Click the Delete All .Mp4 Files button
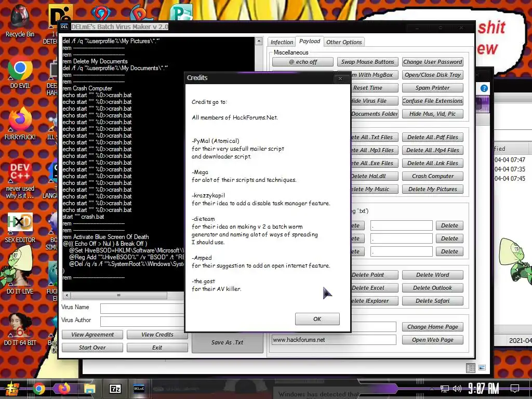This screenshot has height=399, width=532. (x=433, y=150)
